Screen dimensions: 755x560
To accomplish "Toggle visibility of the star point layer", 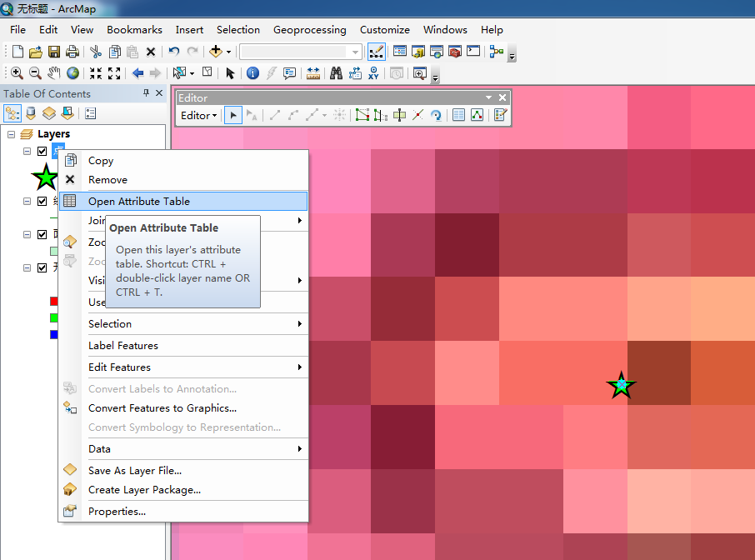I will click(42, 151).
